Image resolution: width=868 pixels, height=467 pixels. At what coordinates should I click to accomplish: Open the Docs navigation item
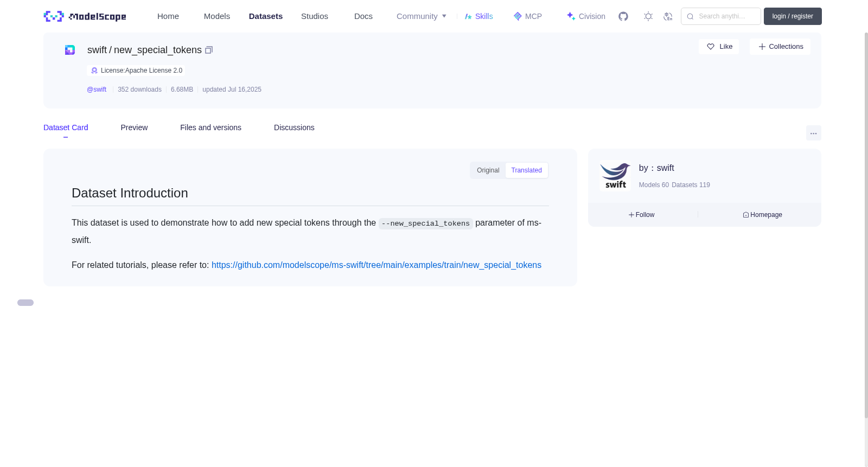(363, 16)
